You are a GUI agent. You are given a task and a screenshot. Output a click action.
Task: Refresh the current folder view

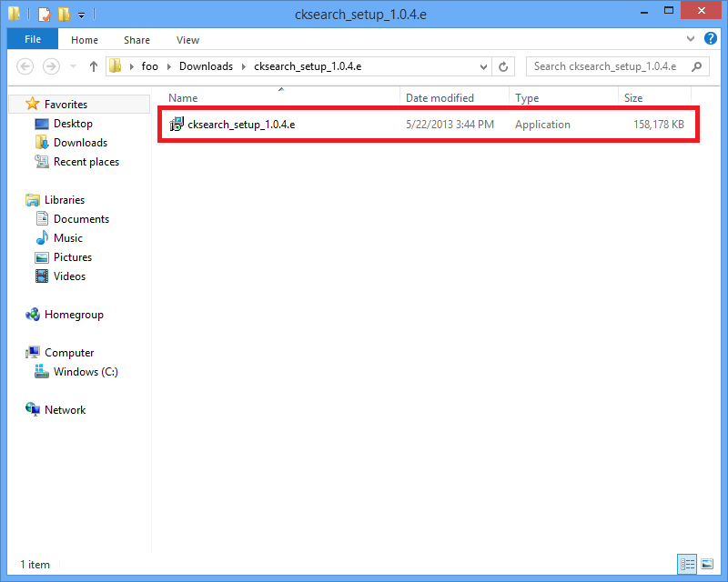tap(504, 66)
